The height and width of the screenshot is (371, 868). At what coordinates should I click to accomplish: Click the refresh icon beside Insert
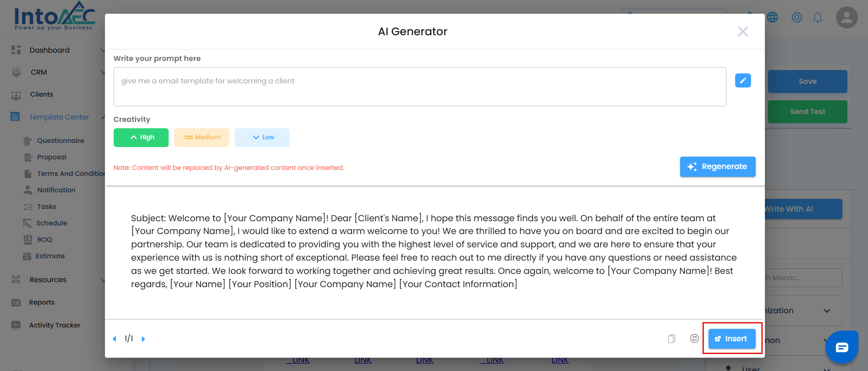694,338
